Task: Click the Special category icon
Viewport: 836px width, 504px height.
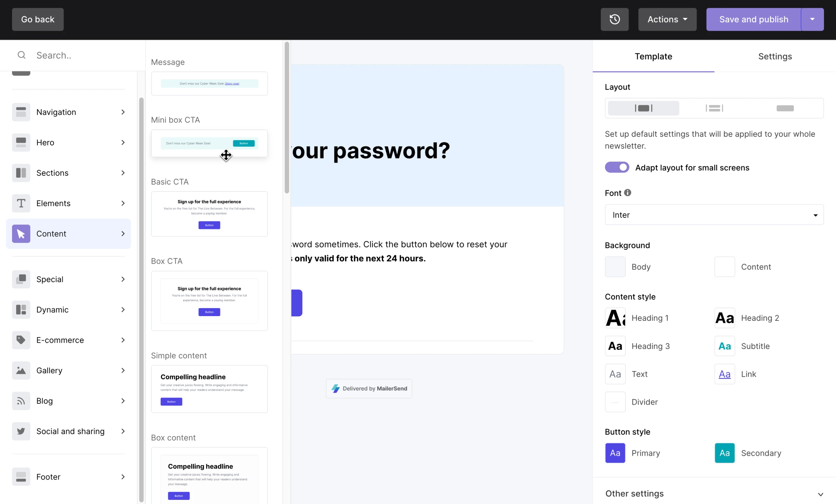Action: click(x=21, y=279)
